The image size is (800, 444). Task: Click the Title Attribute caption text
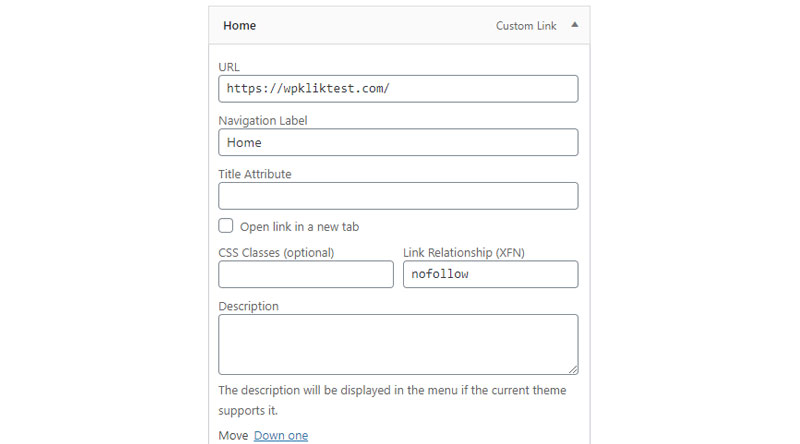coord(255,174)
